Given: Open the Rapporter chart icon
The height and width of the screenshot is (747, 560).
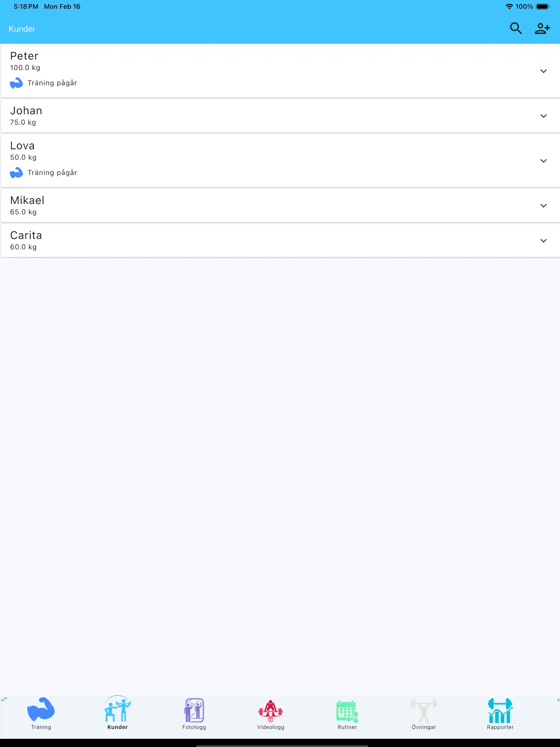Looking at the screenshot, I should 500,711.
